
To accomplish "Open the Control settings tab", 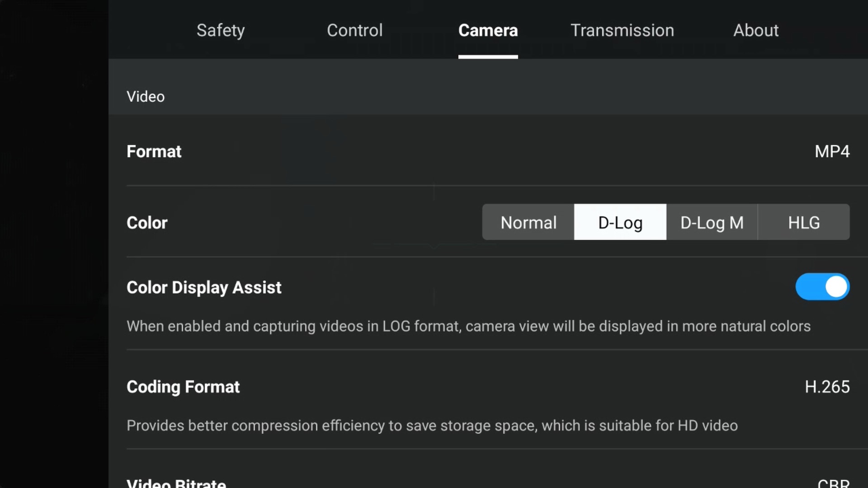I will click(354, 30).
